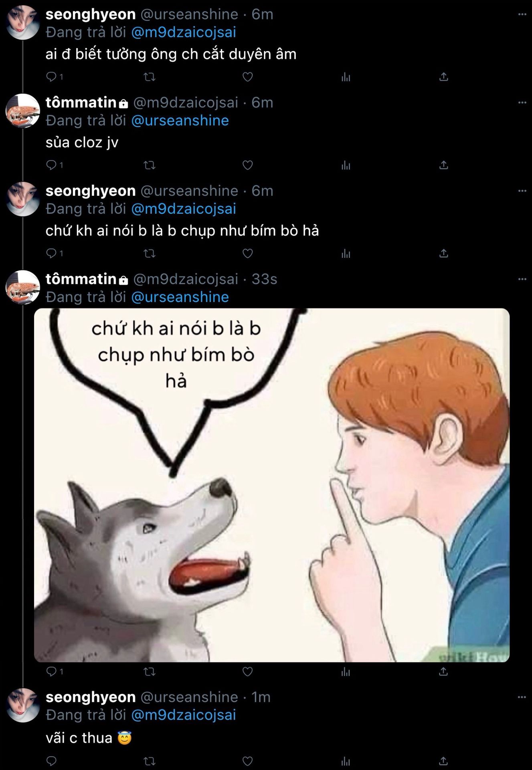Open seonghyeon's avatar on the first tweet
The height and width of the screenshot is (770, 532).
pos(23,22)
